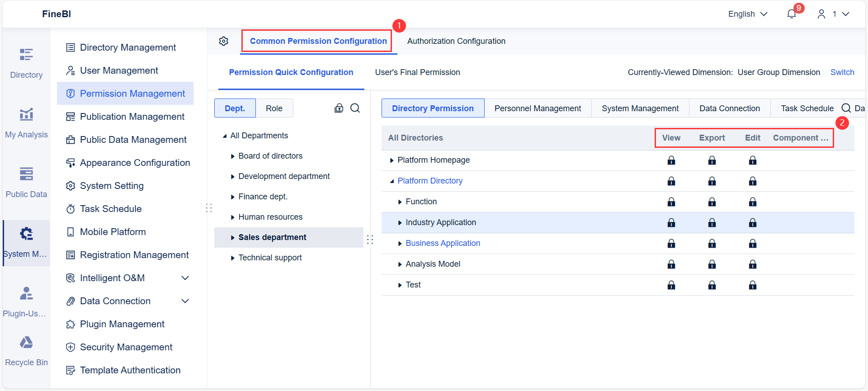The height and width of the screenshot is (391, 868).
Task: Select Technical support department
Action: pos(270,258)
